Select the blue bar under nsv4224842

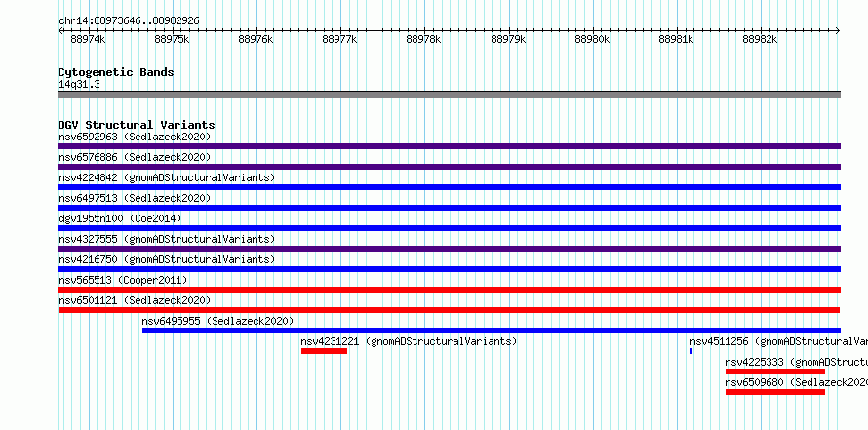coord(449,187)
